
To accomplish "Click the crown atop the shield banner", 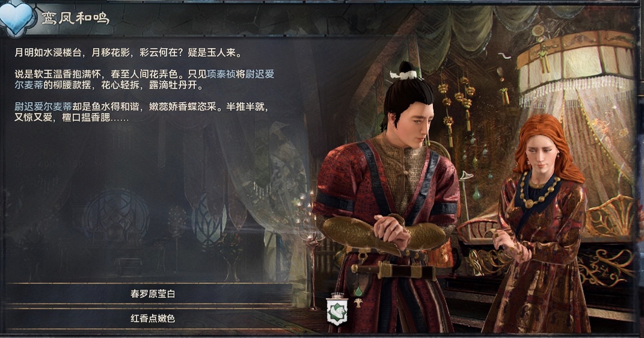I will tap(337, 295).
